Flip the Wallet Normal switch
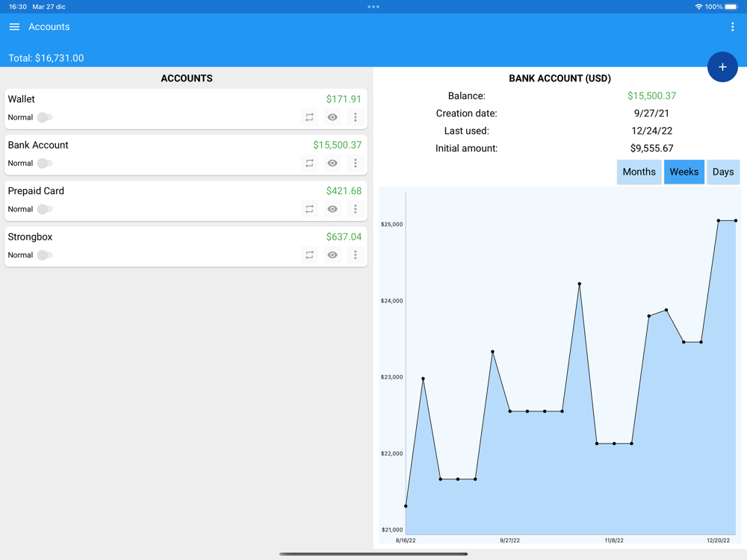Image resolution: width=747 pixels, height=560 pixels. (45, 117)
